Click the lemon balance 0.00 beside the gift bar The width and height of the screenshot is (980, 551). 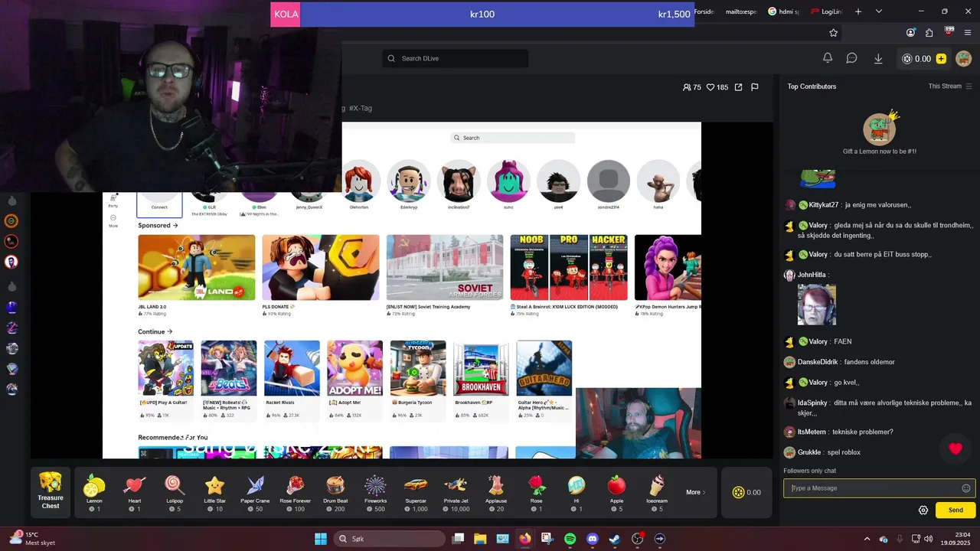[746, 492]
